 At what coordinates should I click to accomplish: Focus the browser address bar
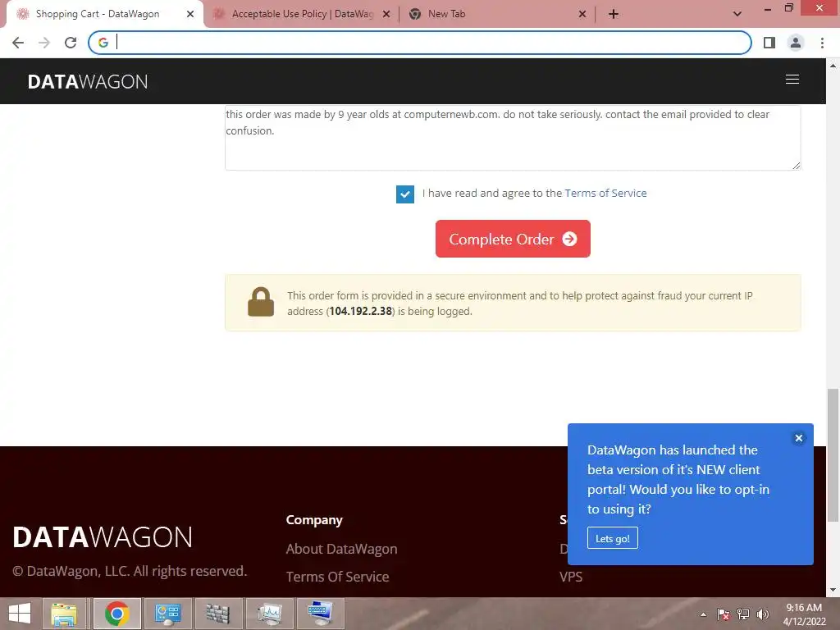(419, 43)
